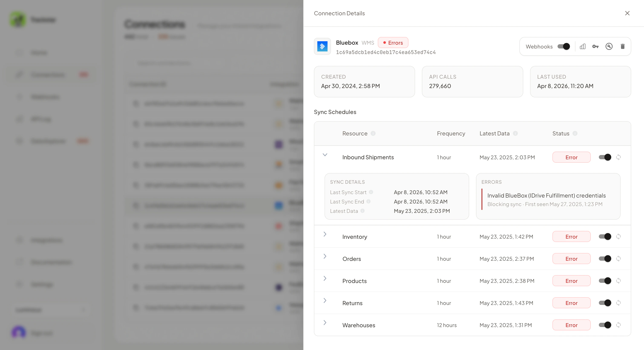Open connection analytics via the bar chart icon
644x350 pixels.
[582, 46]
